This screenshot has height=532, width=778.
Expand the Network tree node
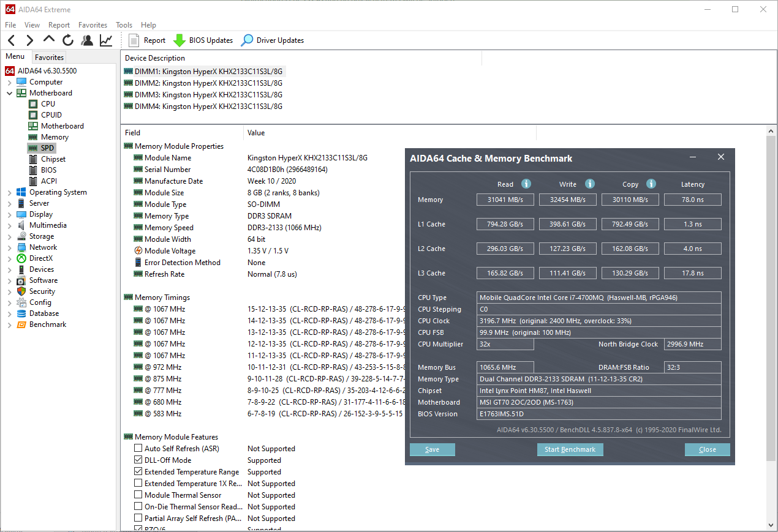click(9, 247)
